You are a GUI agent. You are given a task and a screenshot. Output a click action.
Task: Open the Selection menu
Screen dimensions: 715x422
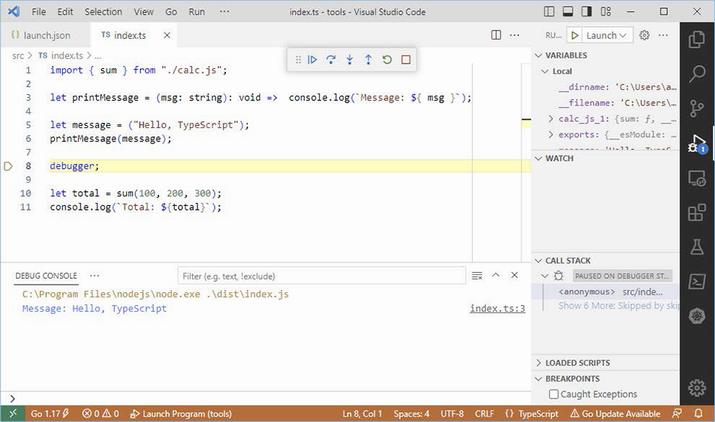coord(103,11)
